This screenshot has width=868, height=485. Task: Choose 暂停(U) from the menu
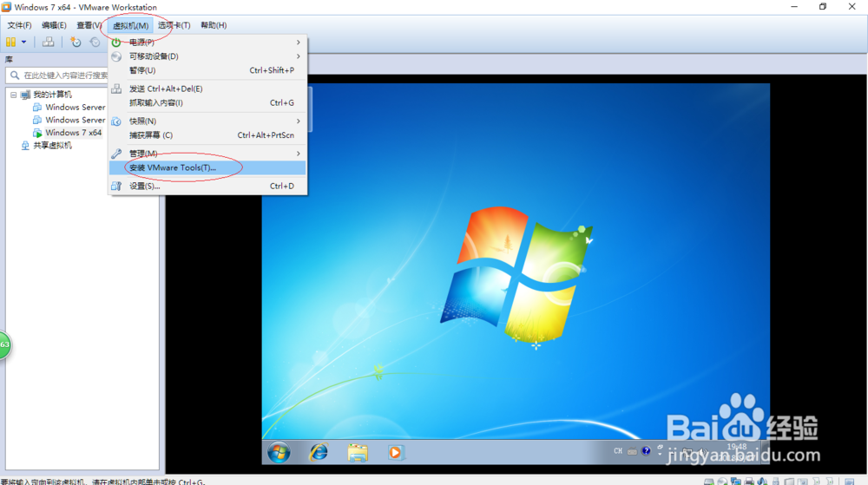(x=207, y=70)
